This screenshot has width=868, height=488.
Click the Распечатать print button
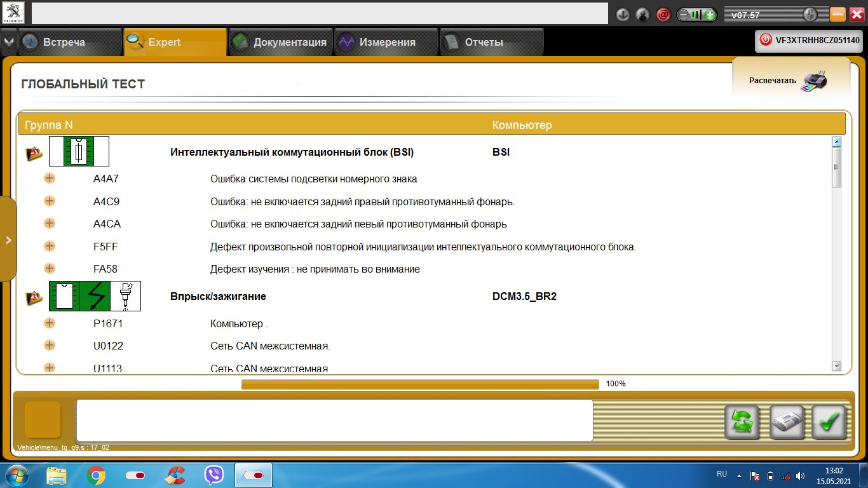pos(791,80)
